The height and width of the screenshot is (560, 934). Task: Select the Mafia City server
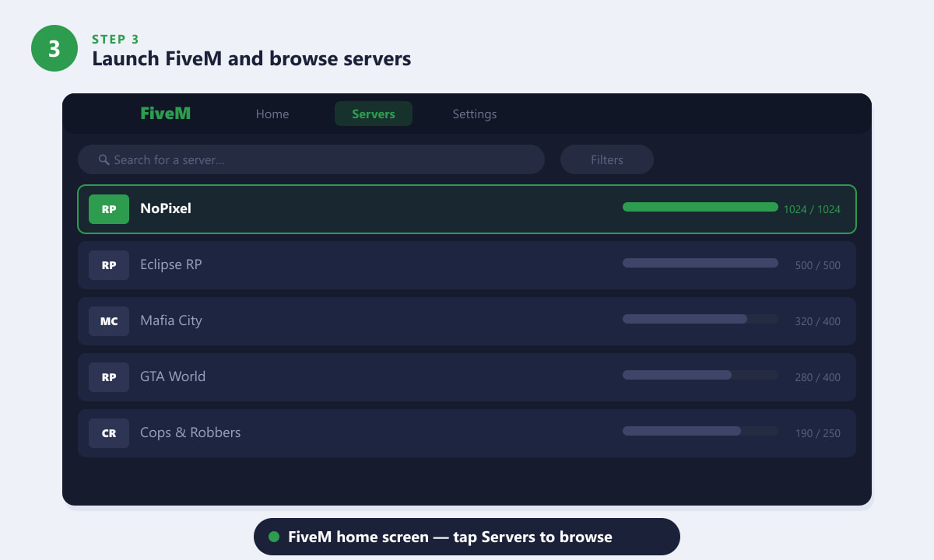(x=467, y=321)
